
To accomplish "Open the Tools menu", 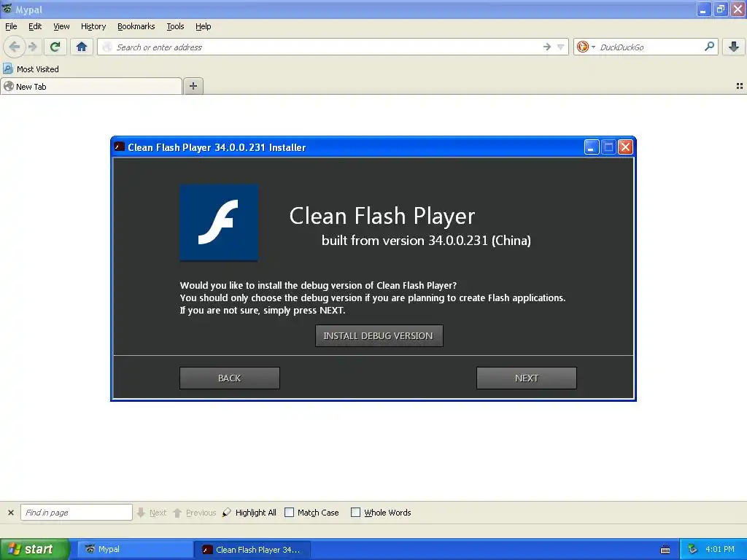I will pos(175,26).
